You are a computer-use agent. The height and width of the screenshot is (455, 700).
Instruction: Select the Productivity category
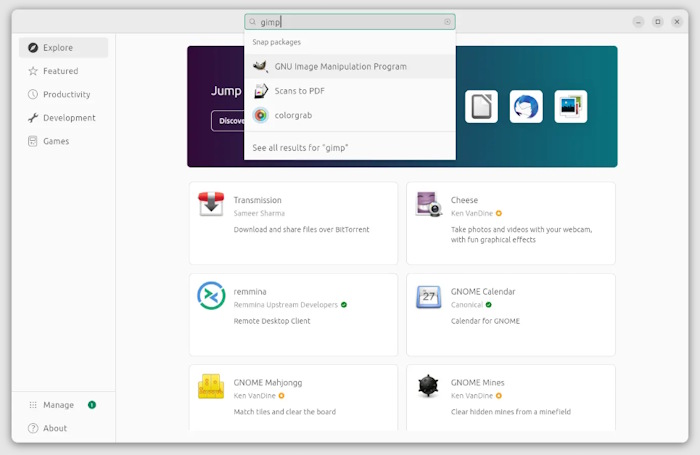pyautogui.click(x=63, y=94)
